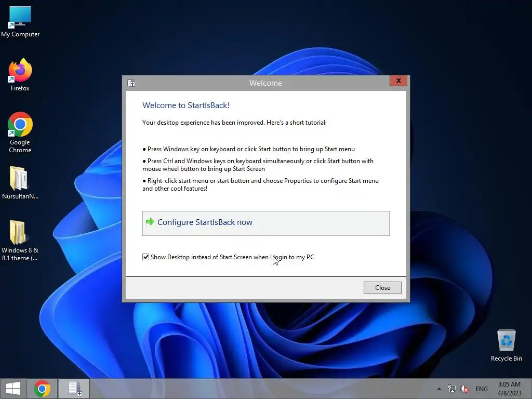Click the 'Press Windows key on keyboard' bullet
This screenshot has height=399, width=532.
(x=249, y=149)
